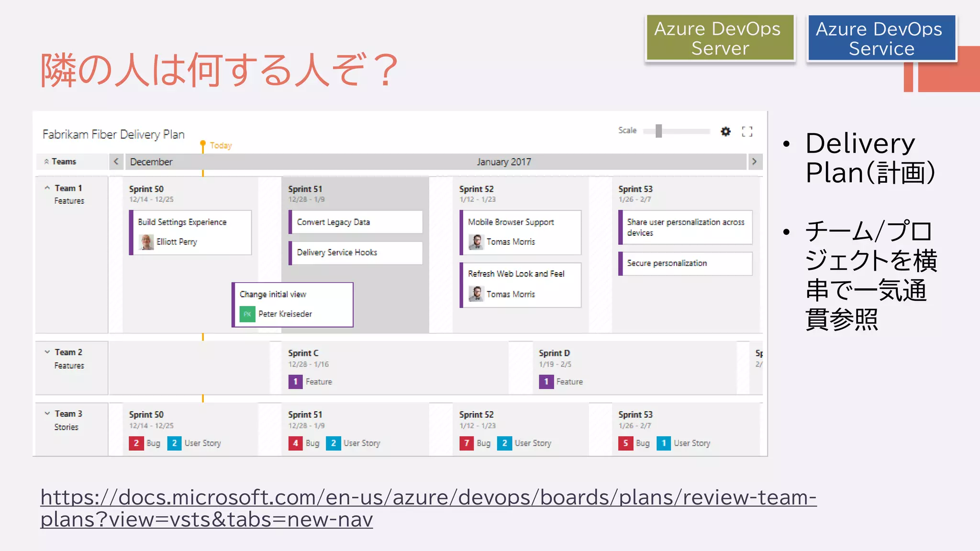Click Team 3 Sprint 52 user story badge
The width and height of the screenshot is (980, 551).
click(x=504, y=443)
